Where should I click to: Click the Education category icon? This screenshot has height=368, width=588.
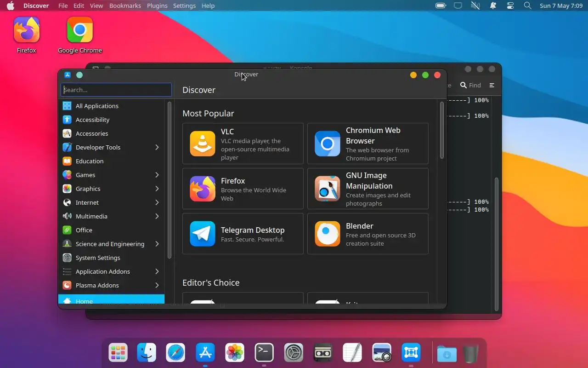click(x=67, y=161)
